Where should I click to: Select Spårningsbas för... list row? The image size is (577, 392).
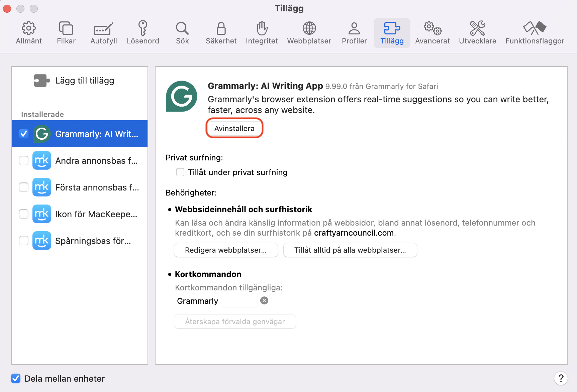click(80, 241)
